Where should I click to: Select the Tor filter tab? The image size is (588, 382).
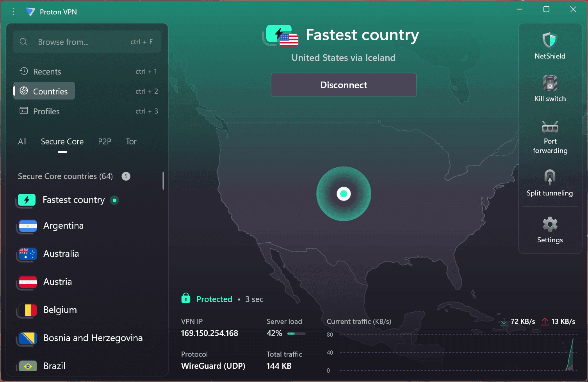[x=131, y=142]
